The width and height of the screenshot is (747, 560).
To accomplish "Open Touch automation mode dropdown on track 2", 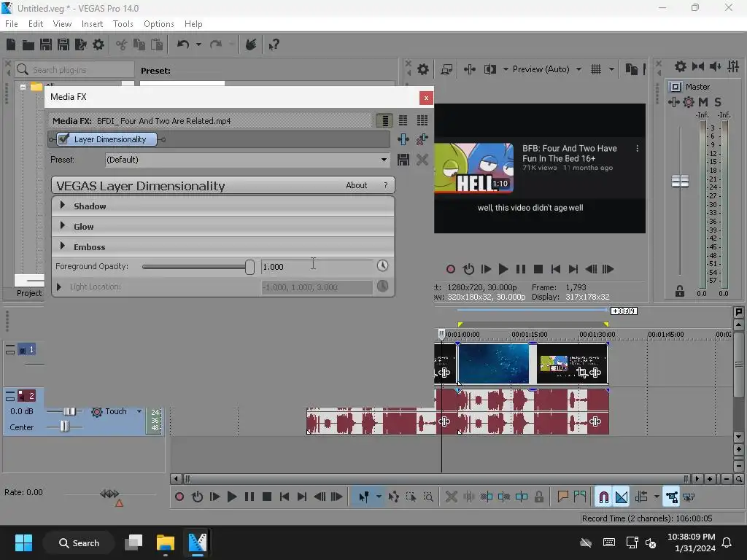I will coord(139,411).
